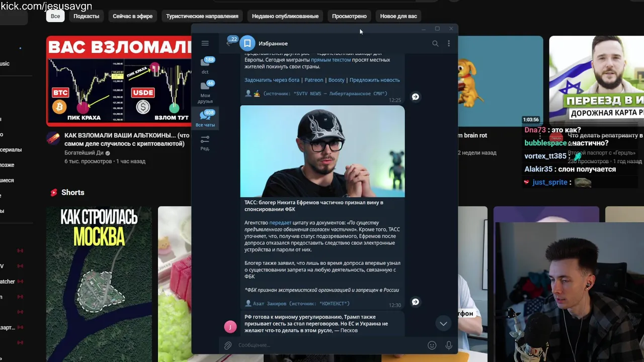The image size is (644, 362).
Task: Attach a file with the paperclip icon
Action: pos(228,345)
